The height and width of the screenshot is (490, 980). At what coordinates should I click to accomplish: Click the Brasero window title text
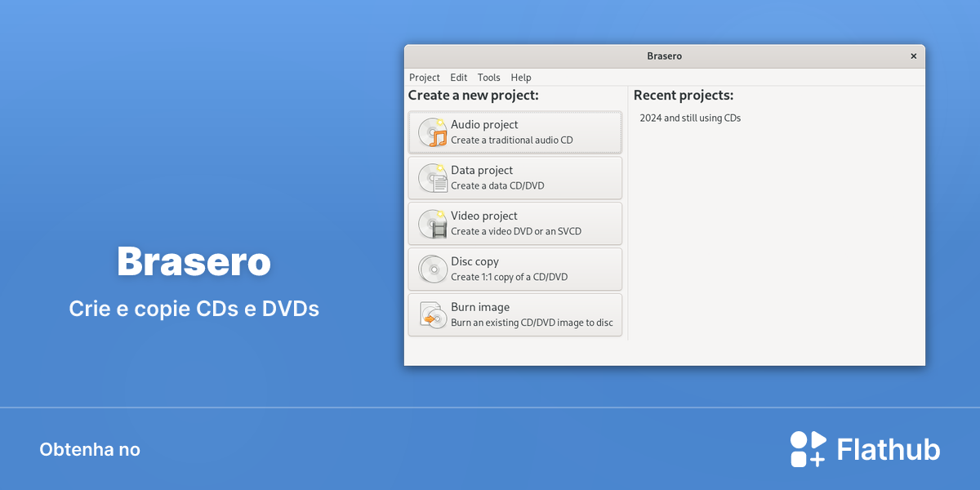point(664,56)
